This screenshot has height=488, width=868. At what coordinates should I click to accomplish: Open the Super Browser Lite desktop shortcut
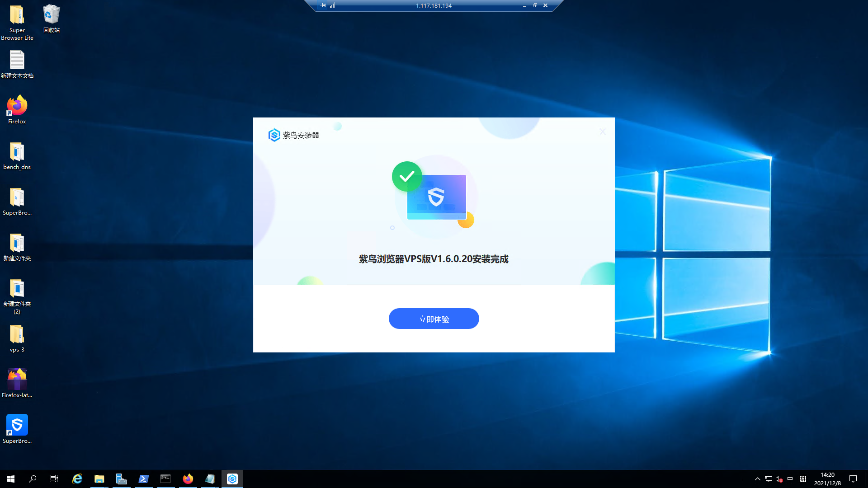(x=17, y=18)
